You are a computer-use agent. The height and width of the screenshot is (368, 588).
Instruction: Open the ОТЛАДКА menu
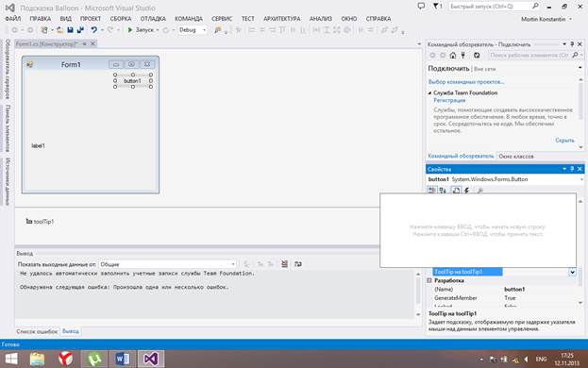(153, 19)
